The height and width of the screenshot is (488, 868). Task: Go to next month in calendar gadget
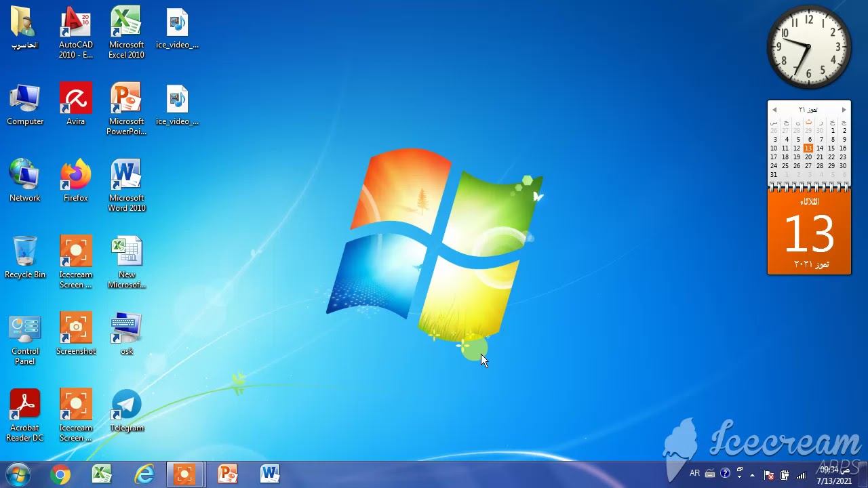[844, 110]
